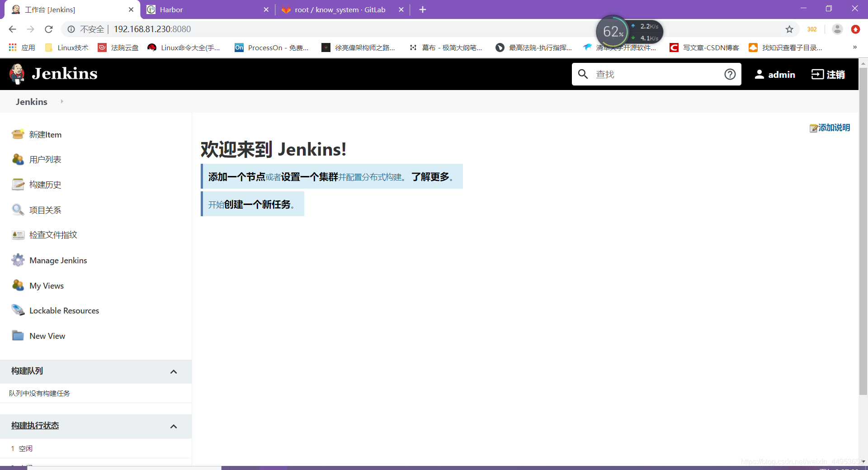Click the New View folder icon
This screenshot has height=470, width=868.
(18, 336)
